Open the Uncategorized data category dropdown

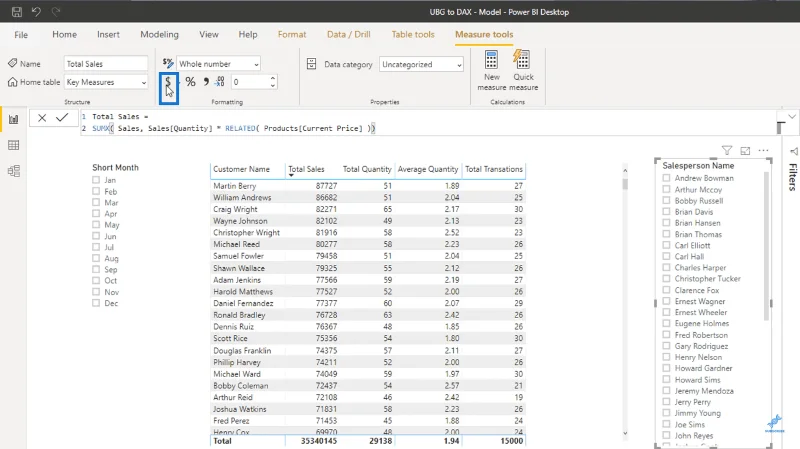421,64
